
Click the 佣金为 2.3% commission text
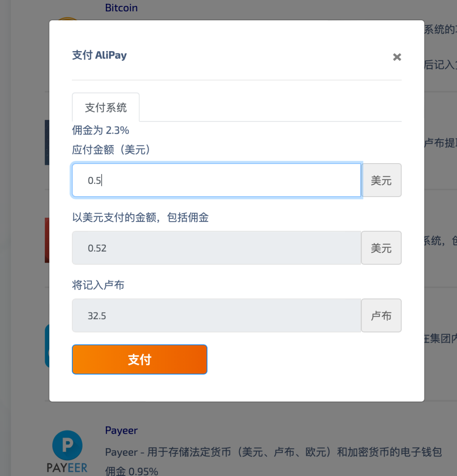101,130
